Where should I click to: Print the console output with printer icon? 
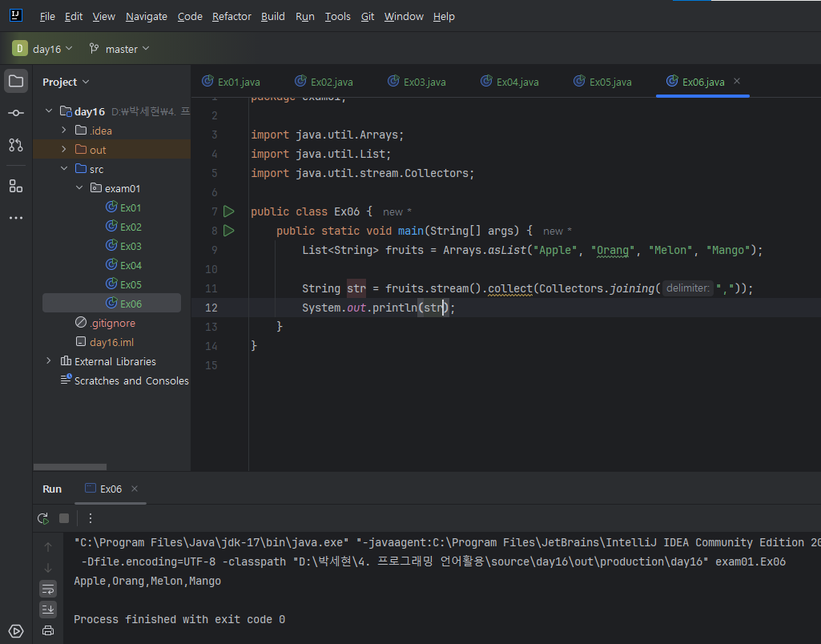(x=48, y=630)
